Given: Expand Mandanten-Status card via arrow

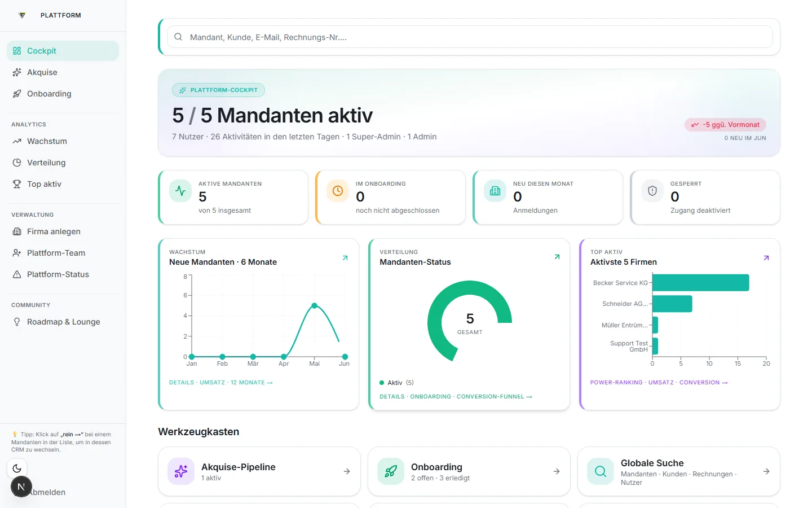Looking at the screenshot, I should (x=557, y=257).
